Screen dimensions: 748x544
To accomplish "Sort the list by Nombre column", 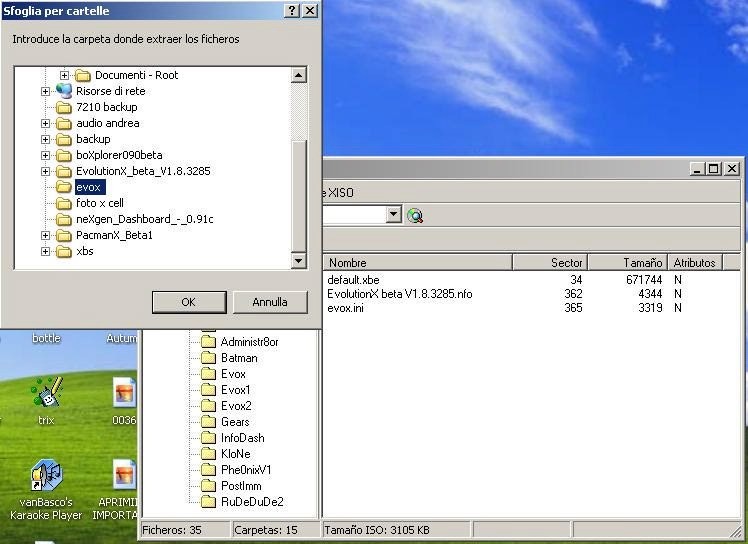I will (416, 263).
